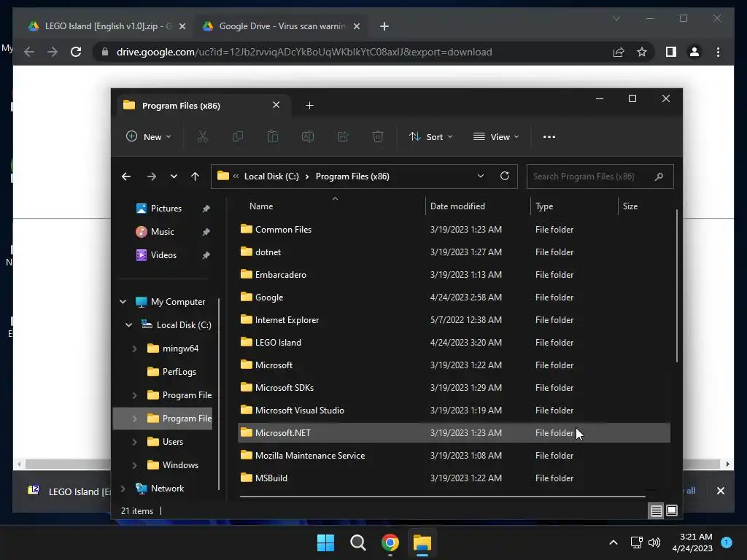Click the search magnifier icon in Explorer search box

tap(659, 176)
